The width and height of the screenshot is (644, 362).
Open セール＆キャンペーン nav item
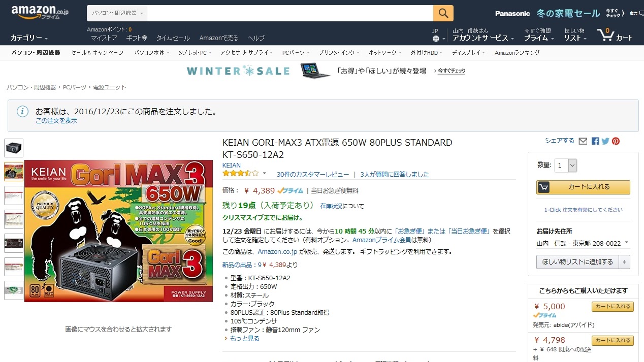pyautogui.click(x=97, y=53)
